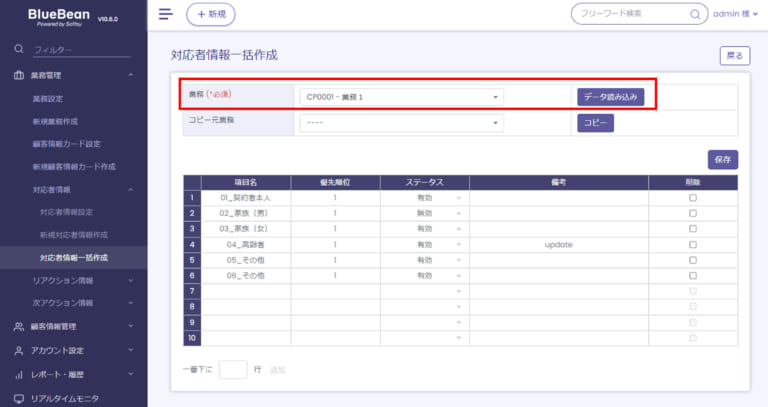The width and height of the screenshot is (768, 407).
Task: Click the search magnifier icon in header
Action: [x=695, y=14]
